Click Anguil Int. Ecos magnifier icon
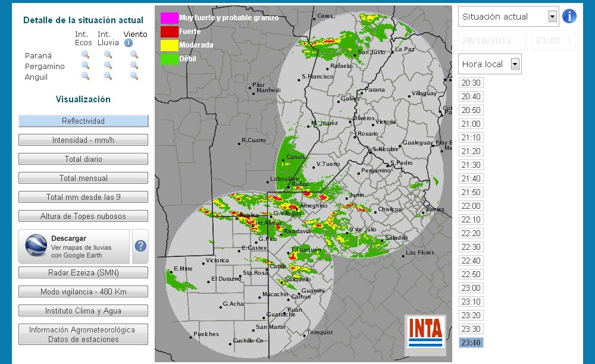595x364 pixels. 85,76
